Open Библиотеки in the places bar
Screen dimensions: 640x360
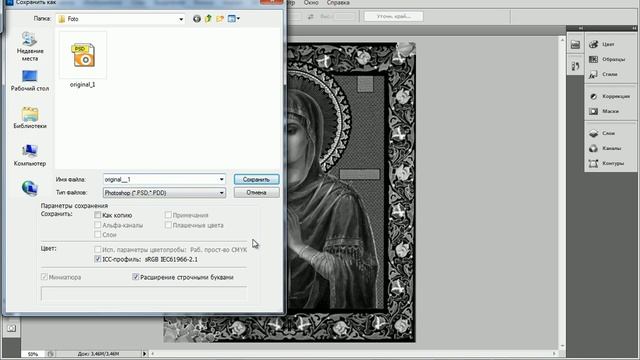pyautogui.click(x=30, y=118)
